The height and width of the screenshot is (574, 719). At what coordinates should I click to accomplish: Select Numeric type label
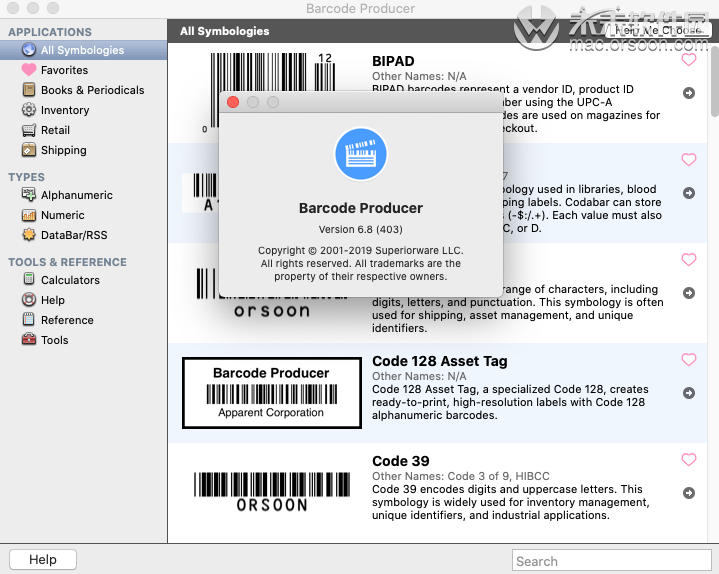pos(63,215)
